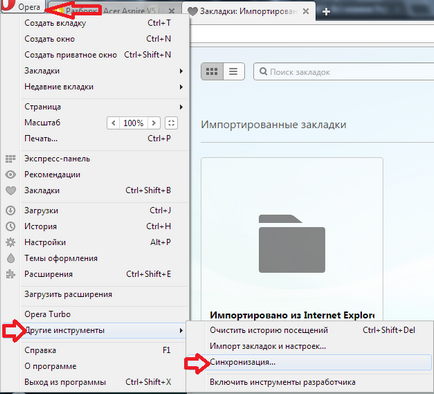The width and height of the screenshot is (434, 394).
Task: Close the Acer Aspire V5 tab
Action: coord(171,11)
